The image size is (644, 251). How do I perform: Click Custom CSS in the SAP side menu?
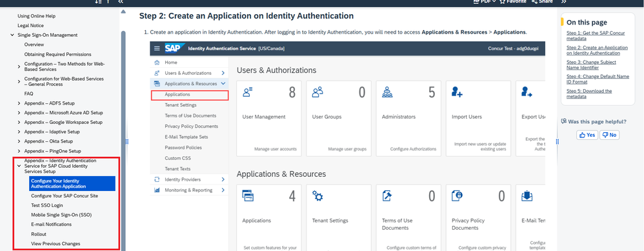pos(178,158)
